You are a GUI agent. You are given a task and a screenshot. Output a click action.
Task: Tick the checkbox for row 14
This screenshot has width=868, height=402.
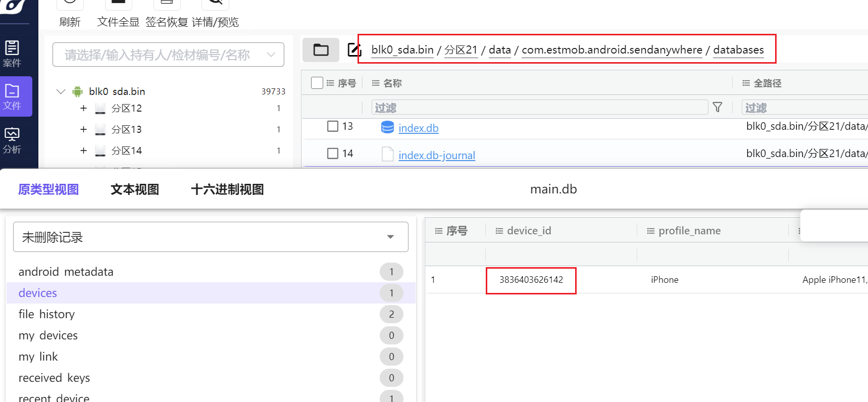click(332, 154)
